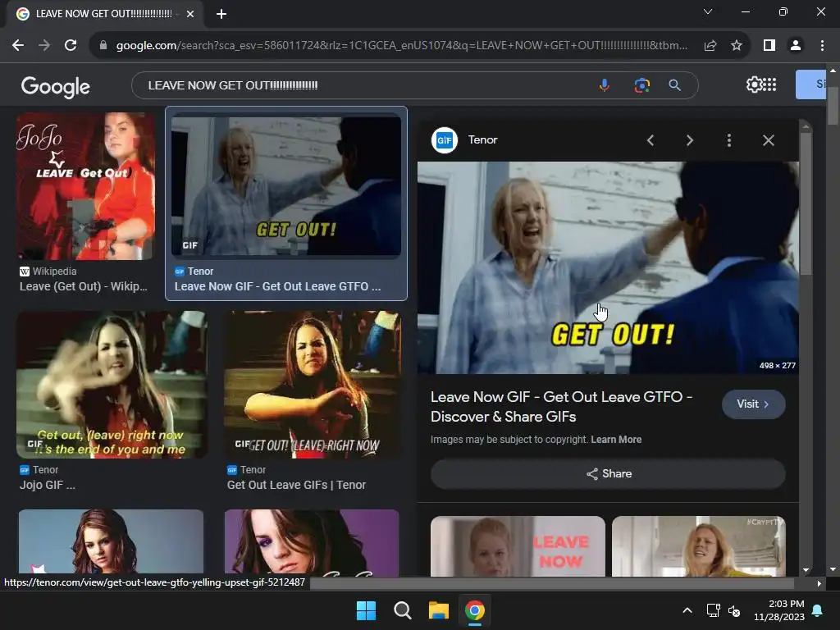Click the browser back arrow
Viewport: 840px width, 630px height.
[x=18, y=46]
